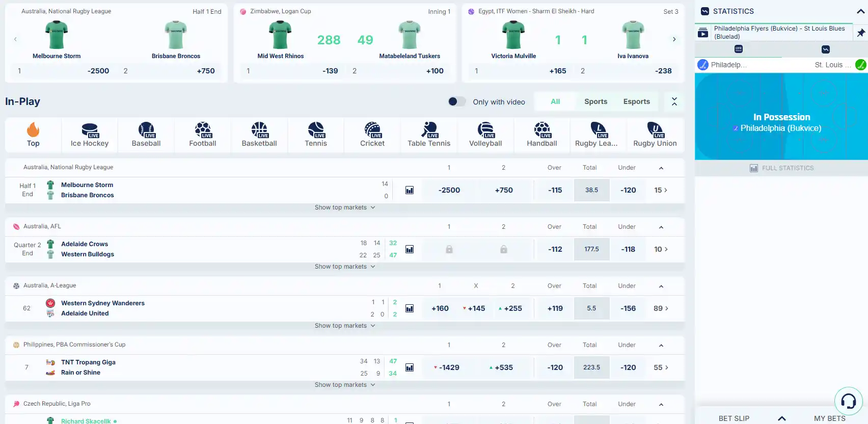The image size is (868, 424).
Task: Open Full Statistics for the hockey match
Action: [x=781, y=168]
